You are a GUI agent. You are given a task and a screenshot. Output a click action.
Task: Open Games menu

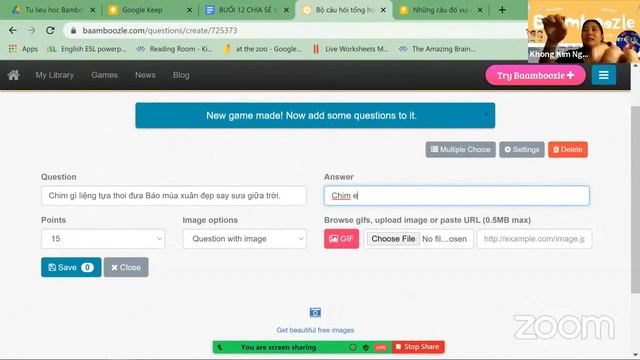104,75
